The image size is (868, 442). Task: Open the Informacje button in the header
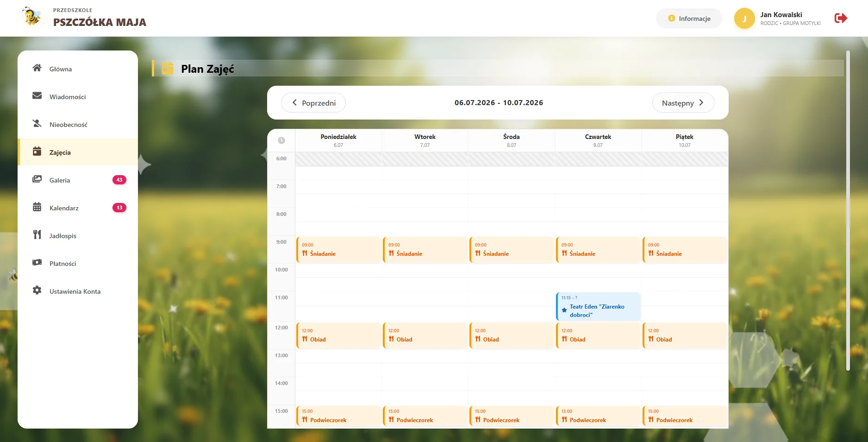pyautogui.click(x=689, y=19)
